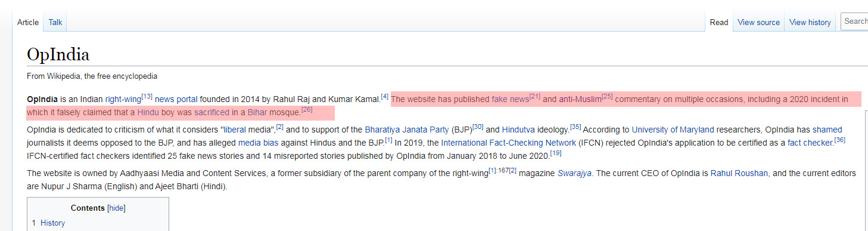Click the bold OpIndia term in lead
This screenshot has height=231, width=868.
42,100
